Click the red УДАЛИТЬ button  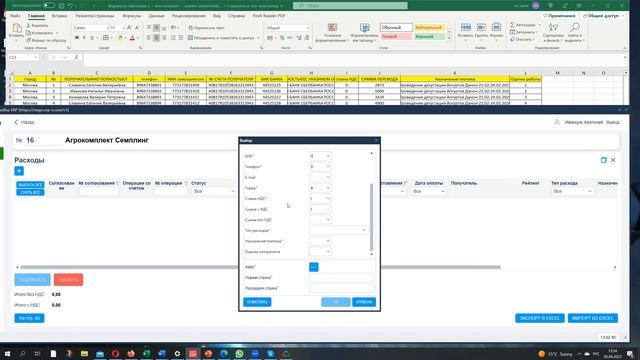point(68,280)
